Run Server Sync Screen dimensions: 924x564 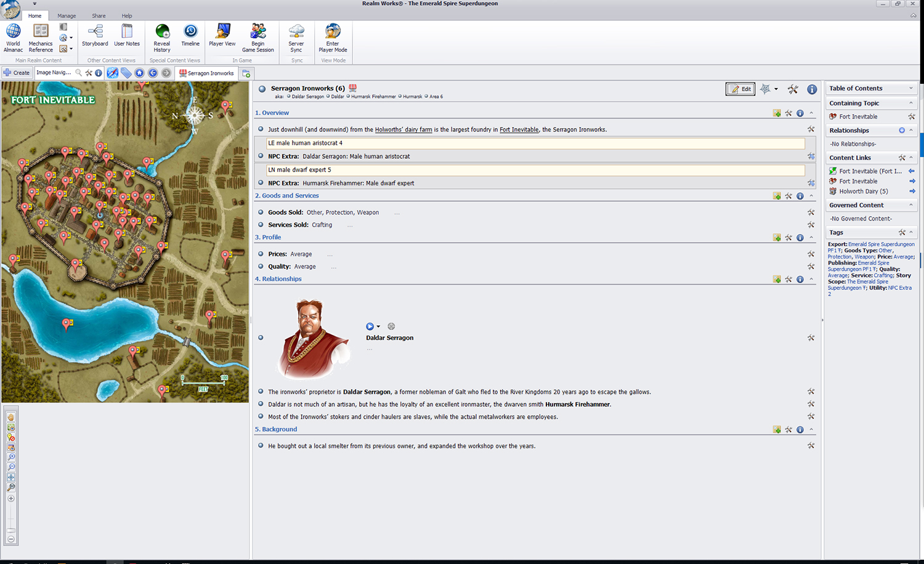click(x=296, y=38)
